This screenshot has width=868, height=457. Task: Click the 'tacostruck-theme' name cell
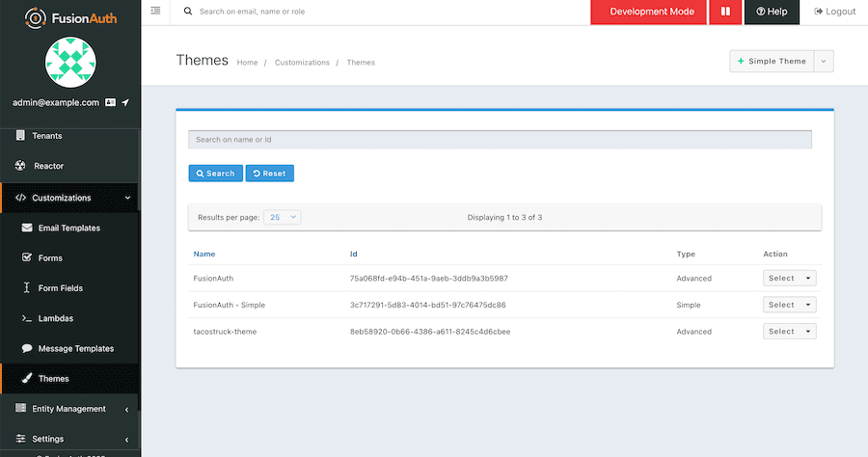click(x=225, y=332)
